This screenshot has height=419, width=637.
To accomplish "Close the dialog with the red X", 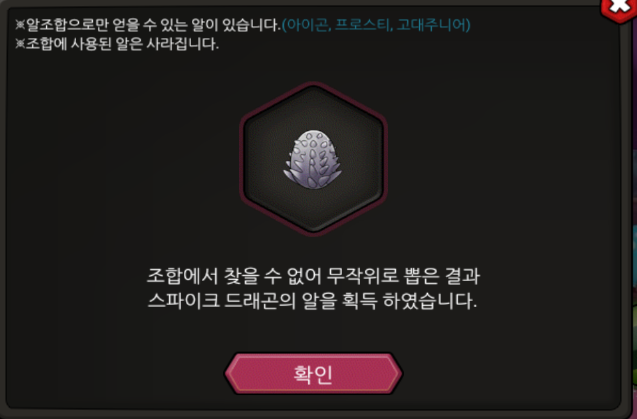I will click(619, 8).
